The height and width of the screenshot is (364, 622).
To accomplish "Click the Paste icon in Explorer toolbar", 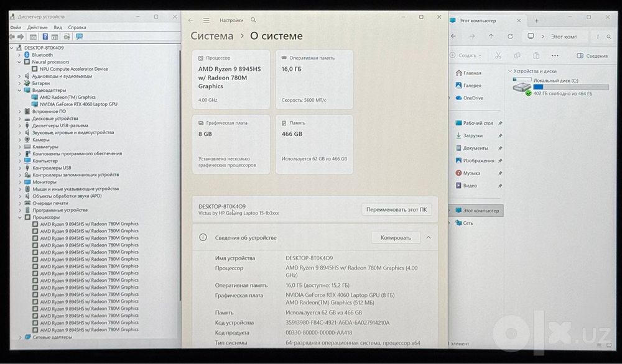I will 536,56.
